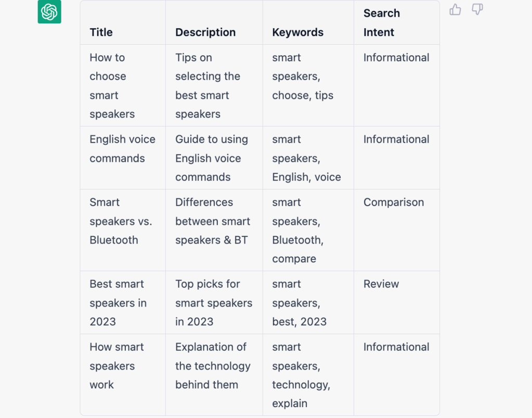Click the thumbs up feedback icon
The image size is (532, 418).
tap(455, 9)
